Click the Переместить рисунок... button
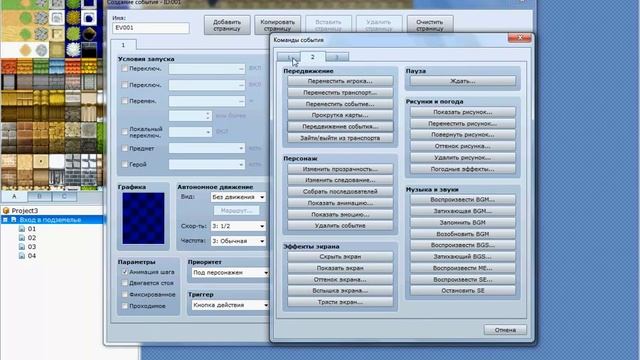 462,123
